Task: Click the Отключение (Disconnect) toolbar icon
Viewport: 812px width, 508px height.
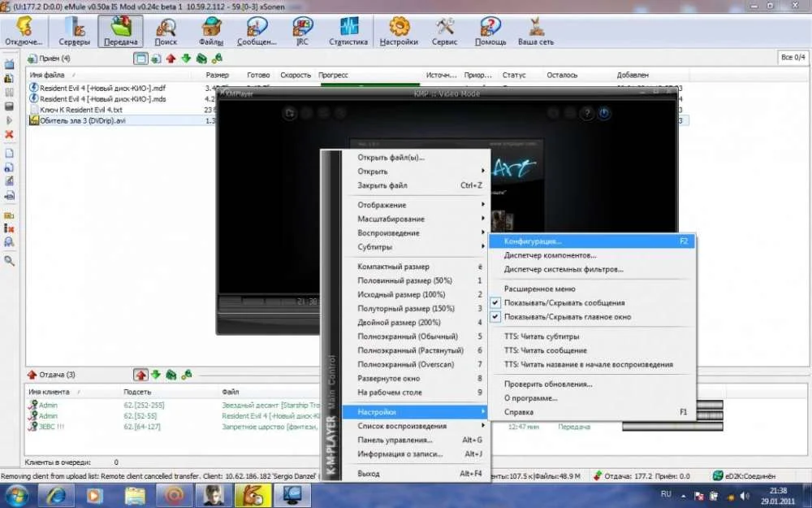Action: click(x=24, y=32)
